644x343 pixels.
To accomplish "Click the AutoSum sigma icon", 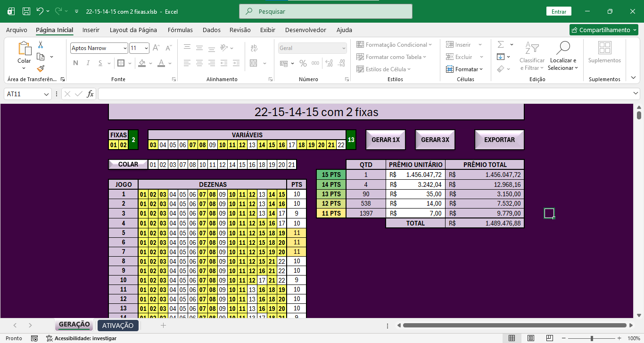I will [x=501, y=44].
